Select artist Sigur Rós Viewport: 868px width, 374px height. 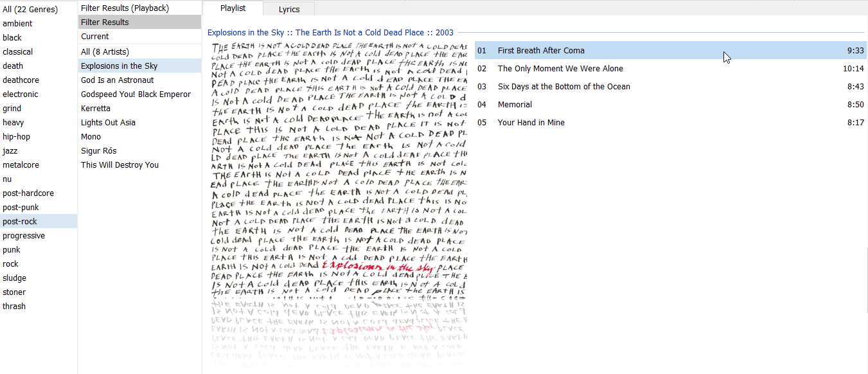click(99, 151)
